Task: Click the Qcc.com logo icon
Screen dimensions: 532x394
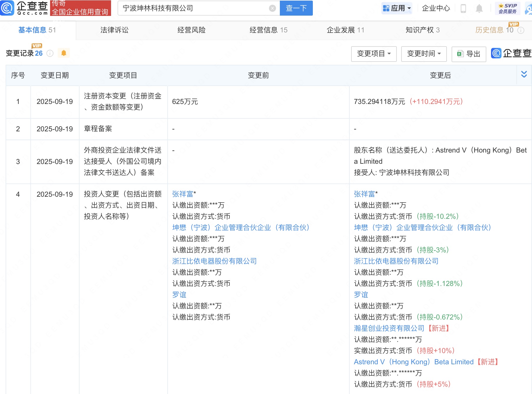Action: [x=7, y=8]
